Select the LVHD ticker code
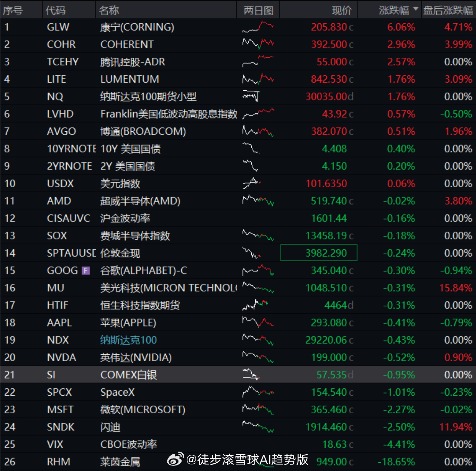476x471 pixels. [60, 114]
